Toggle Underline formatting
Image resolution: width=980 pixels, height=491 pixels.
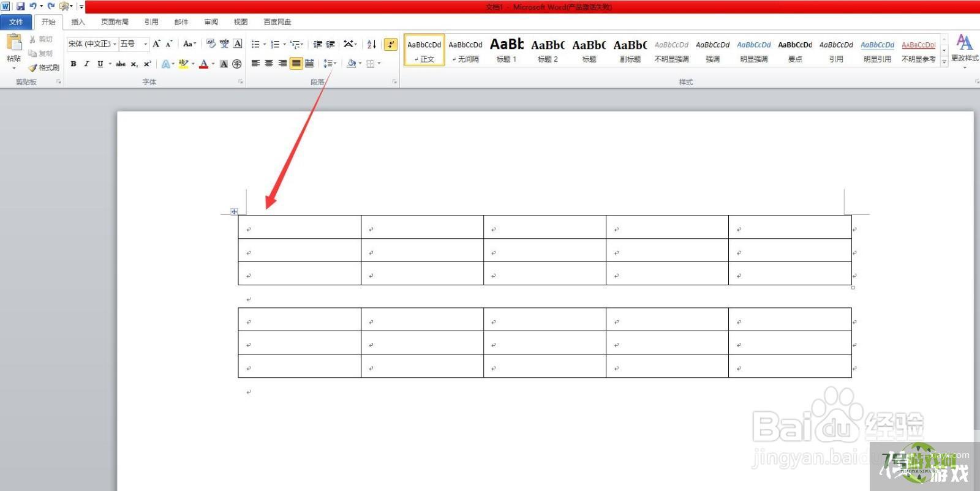point(100,64)
